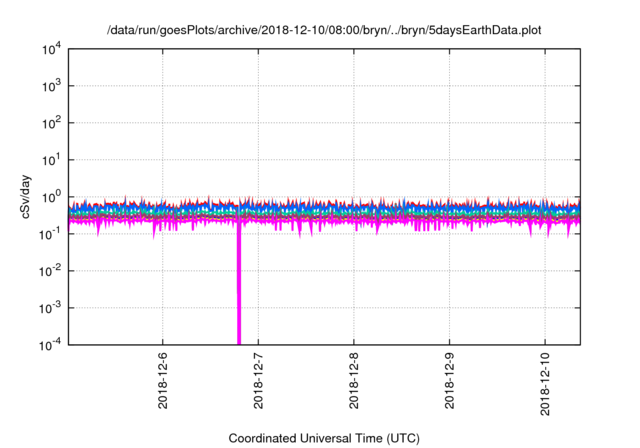Click the 10^4 y-axis tick label
This screenshot has width=640, height=448.
51,50
